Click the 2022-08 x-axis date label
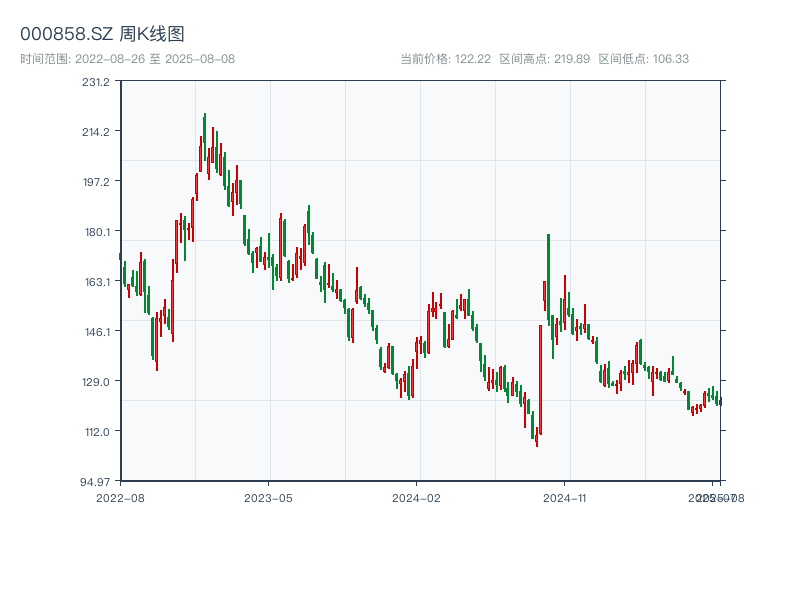 point(120,497)
